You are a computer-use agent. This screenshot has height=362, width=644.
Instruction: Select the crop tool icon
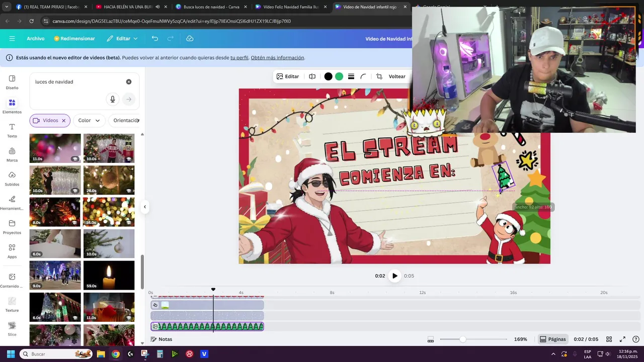(379, 76)
